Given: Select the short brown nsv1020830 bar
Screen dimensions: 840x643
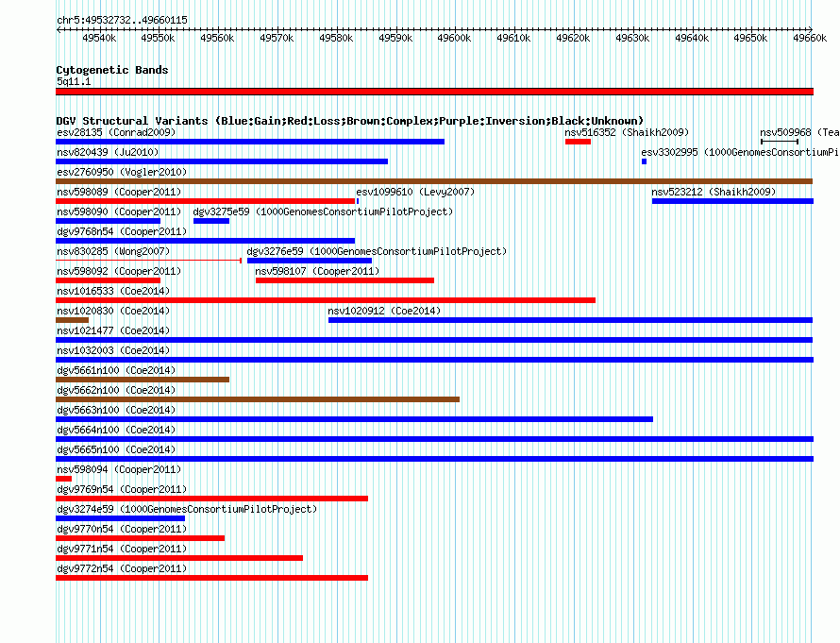Looking at the screenshot, I should click(x=73, y=320).
